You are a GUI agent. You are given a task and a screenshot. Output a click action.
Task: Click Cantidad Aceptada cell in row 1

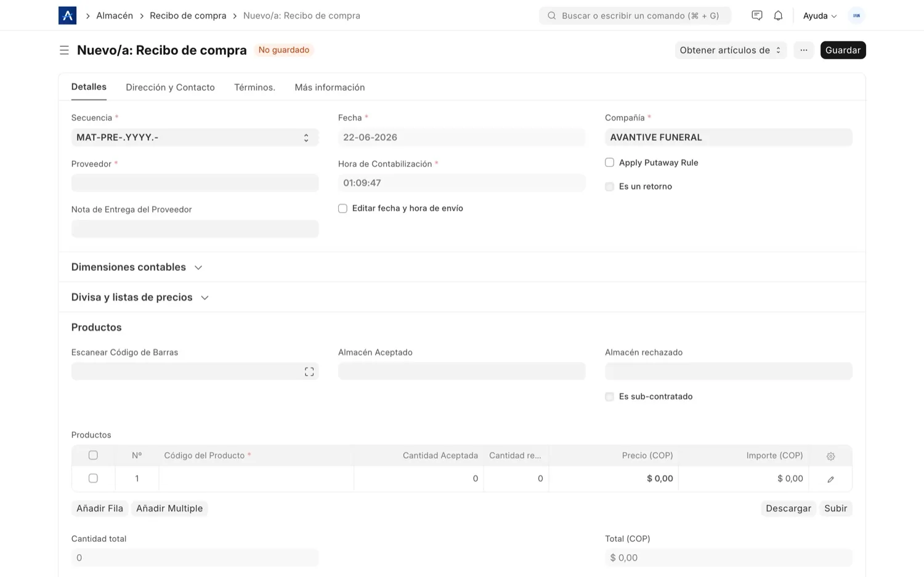[419, 478]
